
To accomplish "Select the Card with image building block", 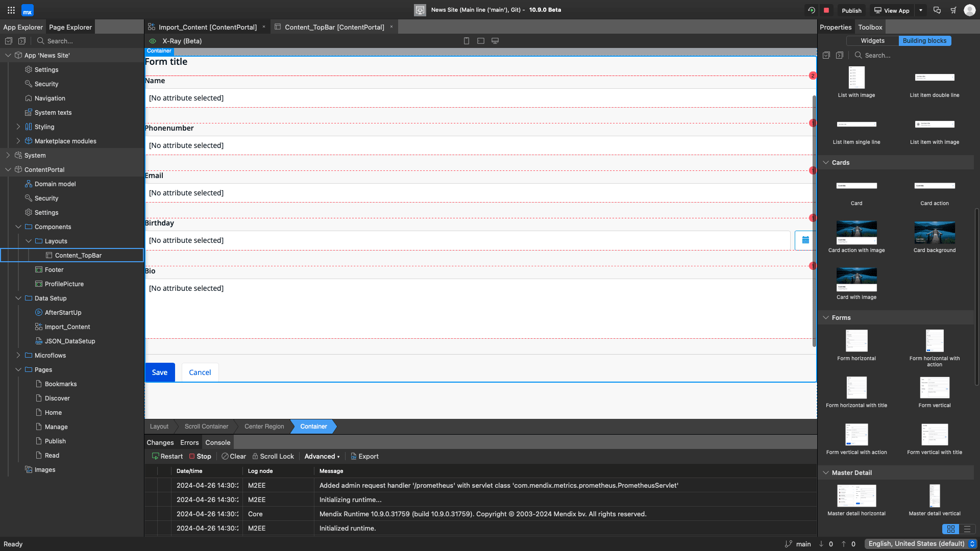I will pyautogui.click(x=856, y=284).
